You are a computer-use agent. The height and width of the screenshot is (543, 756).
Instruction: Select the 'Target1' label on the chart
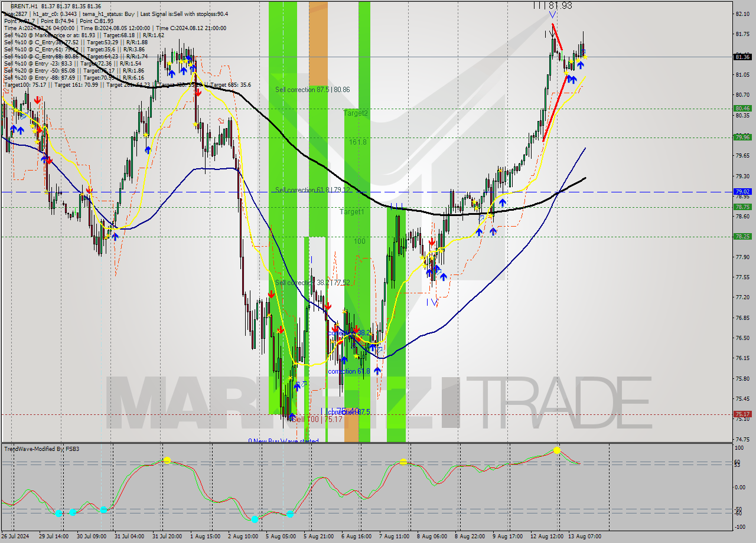[x=352, y=211]
